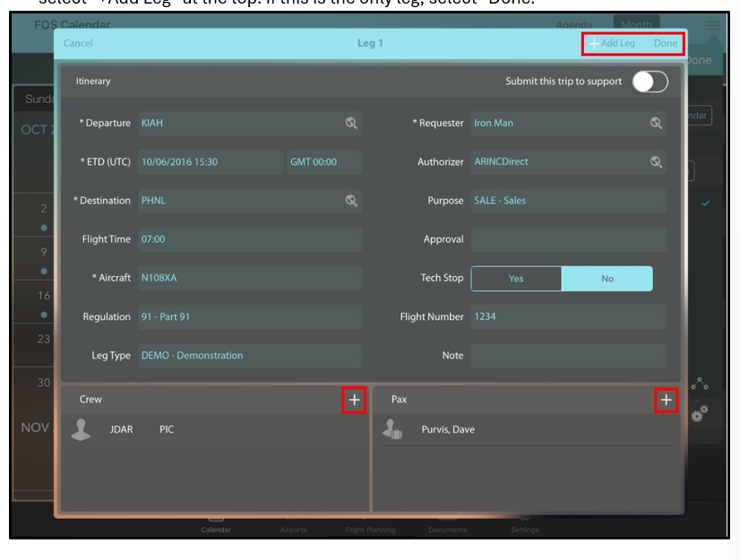Screen dimensions: 740x560
Task: Add a passenger with Pax plus icon
Action: tap(666, 401)
